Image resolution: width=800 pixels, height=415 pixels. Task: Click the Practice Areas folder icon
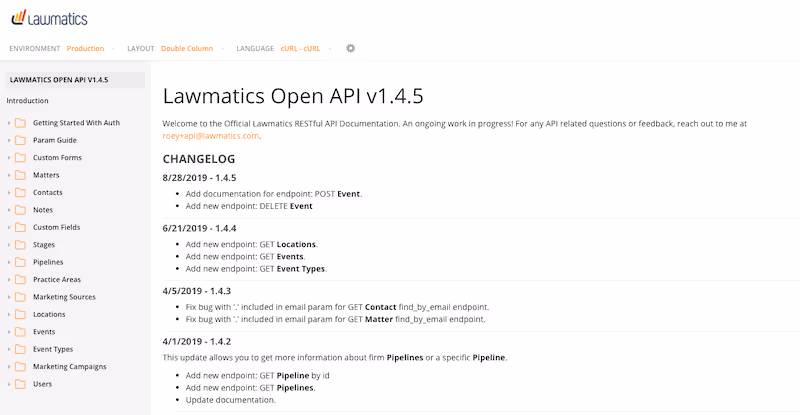point(20,280)
